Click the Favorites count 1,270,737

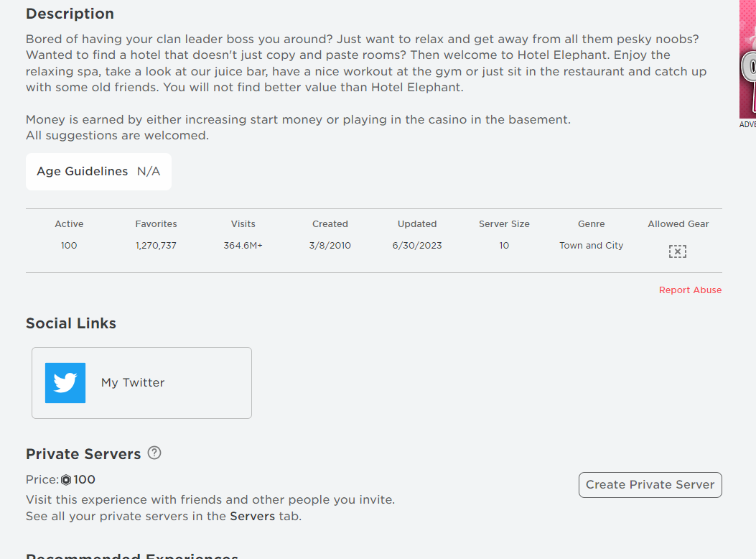click(156, 246)
